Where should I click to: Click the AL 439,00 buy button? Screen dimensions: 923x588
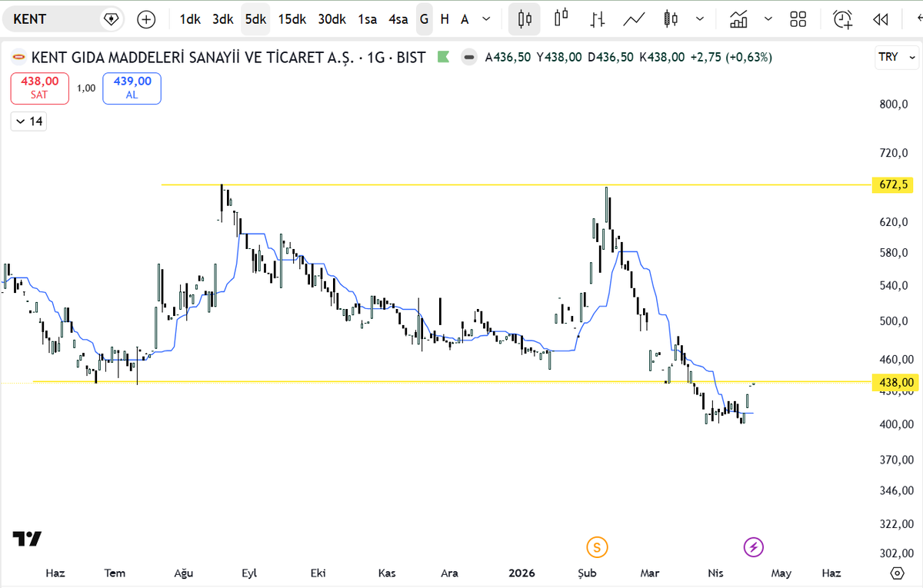[x=132, y=88]
